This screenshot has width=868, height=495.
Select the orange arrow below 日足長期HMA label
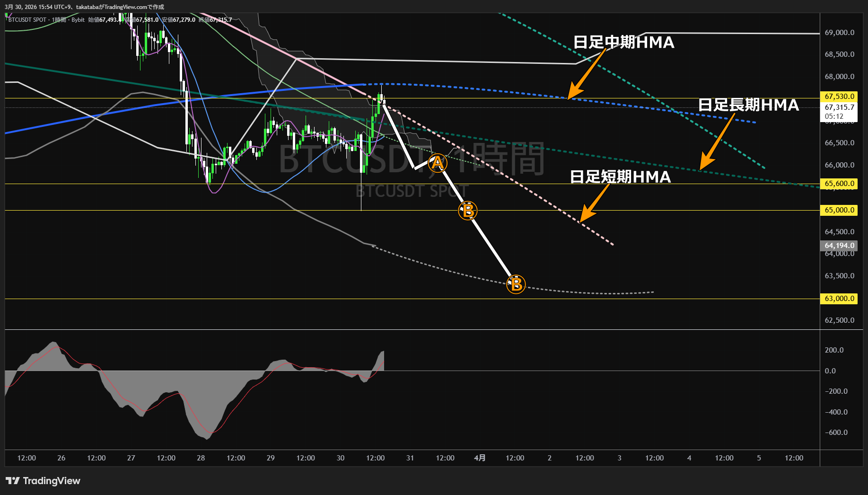(x=716, y=141)
